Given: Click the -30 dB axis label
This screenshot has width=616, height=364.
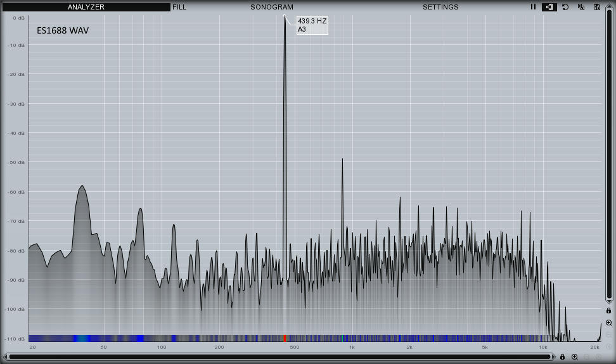Looking at the screenshot, I should 16,104.
